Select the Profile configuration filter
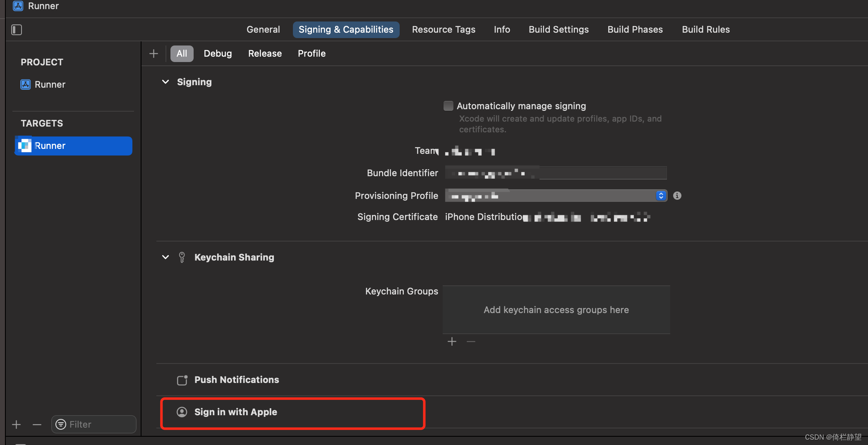 [312, 54]
